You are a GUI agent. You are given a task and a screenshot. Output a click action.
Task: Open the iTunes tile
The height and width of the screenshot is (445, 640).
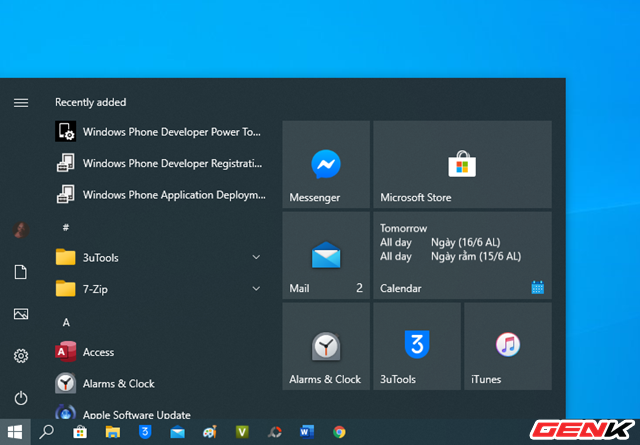(x=508, y=347)
